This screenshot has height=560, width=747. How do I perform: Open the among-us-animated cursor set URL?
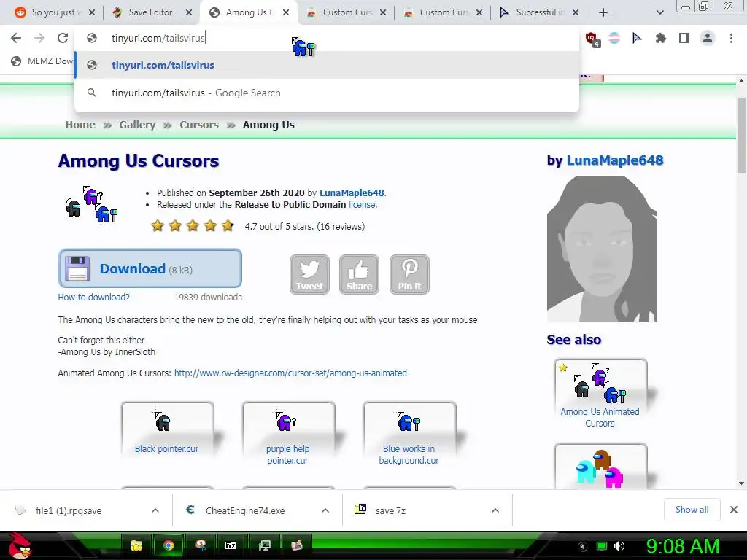tap(290, 373)
